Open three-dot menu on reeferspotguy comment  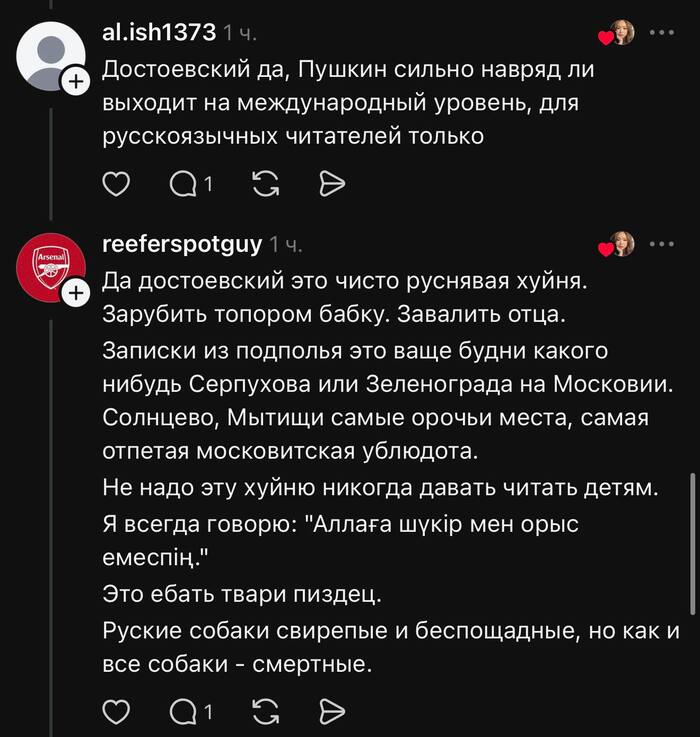662,244
